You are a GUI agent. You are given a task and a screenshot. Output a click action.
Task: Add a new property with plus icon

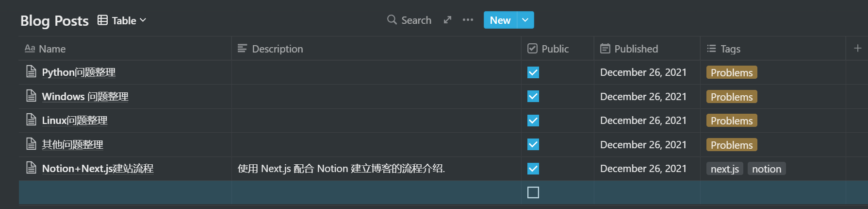tap(857, 48)
